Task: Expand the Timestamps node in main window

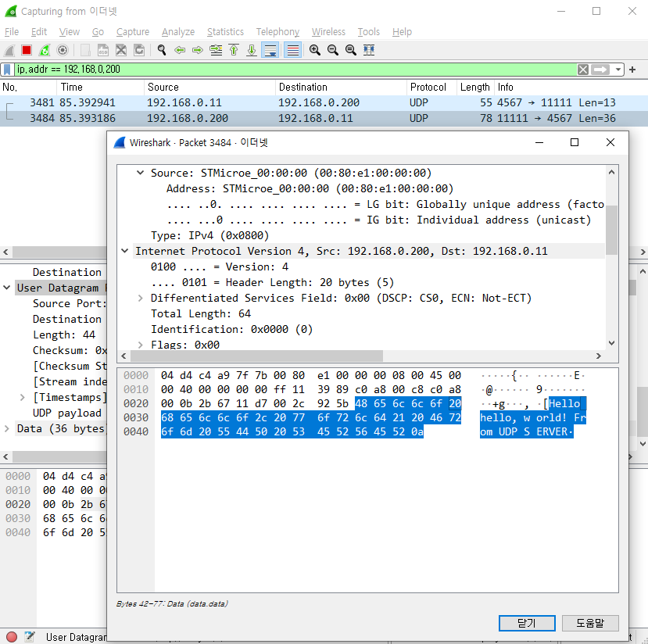Action: click(23, 397)
